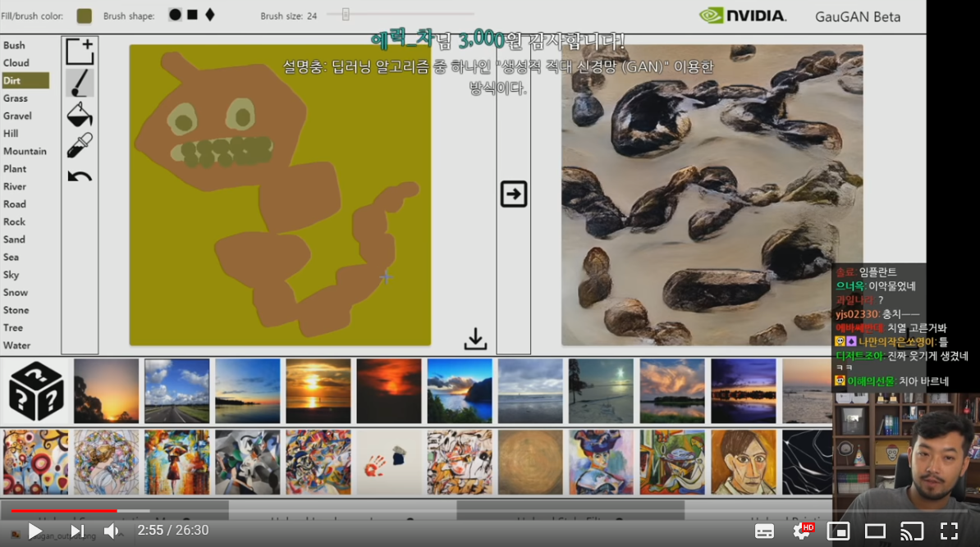Click the random dice icon

tap(35, 391)
